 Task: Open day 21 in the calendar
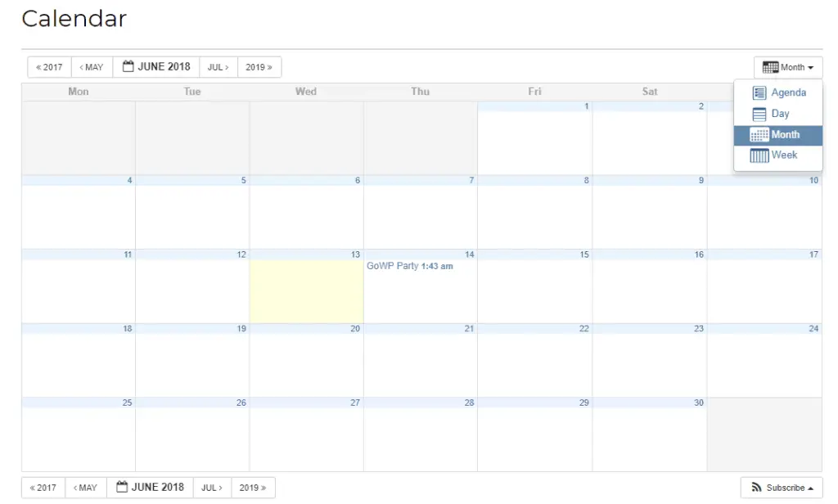(x=469, y=329)
